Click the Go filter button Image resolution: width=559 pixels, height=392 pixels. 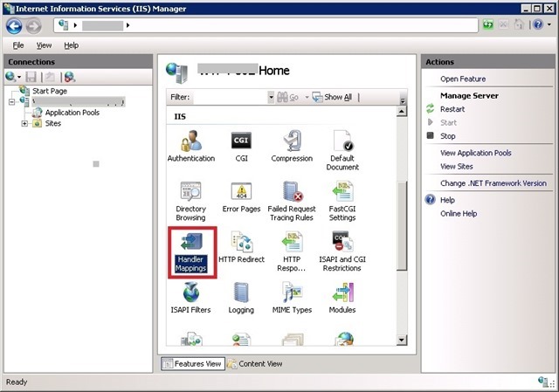coord(288,97)
